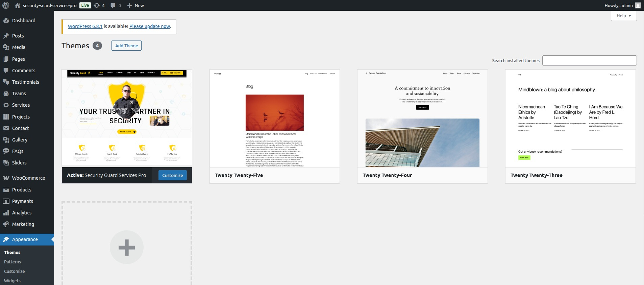This screenshot has width=644, height=285.
Task: Click the Gallery icon in sidebar
Action: pyautogui.click(x=6, y=140)
